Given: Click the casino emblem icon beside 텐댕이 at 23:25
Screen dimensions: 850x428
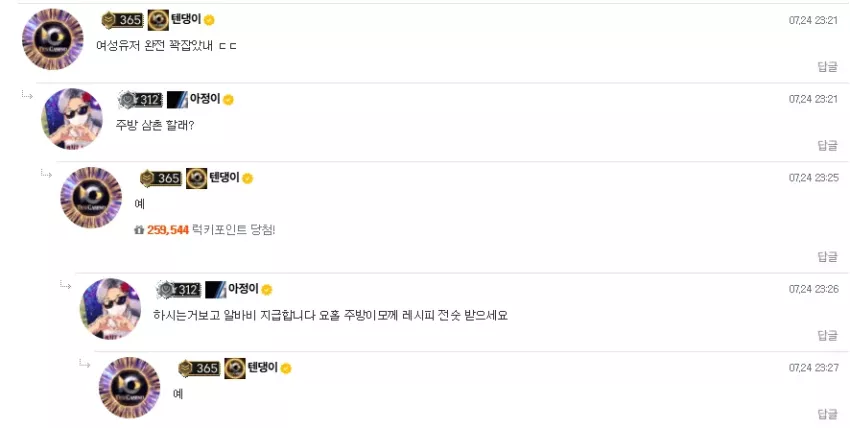Looking at the screenshot, I should click(x=196, y=178).
